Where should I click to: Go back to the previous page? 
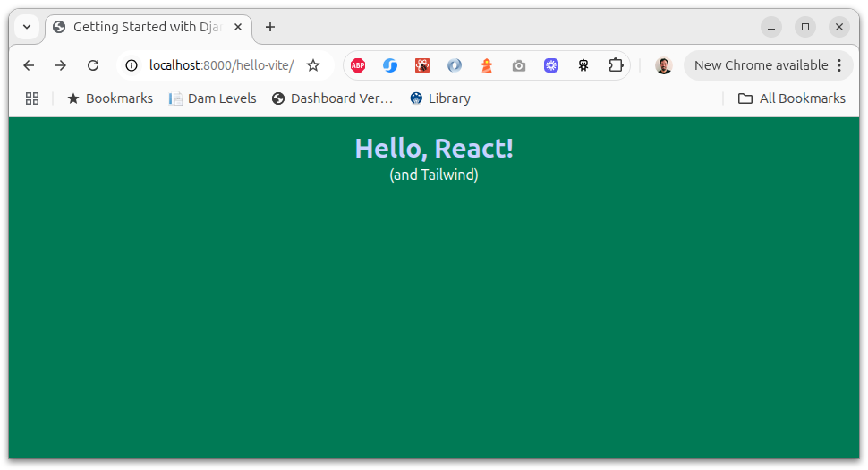coord(29,65)
